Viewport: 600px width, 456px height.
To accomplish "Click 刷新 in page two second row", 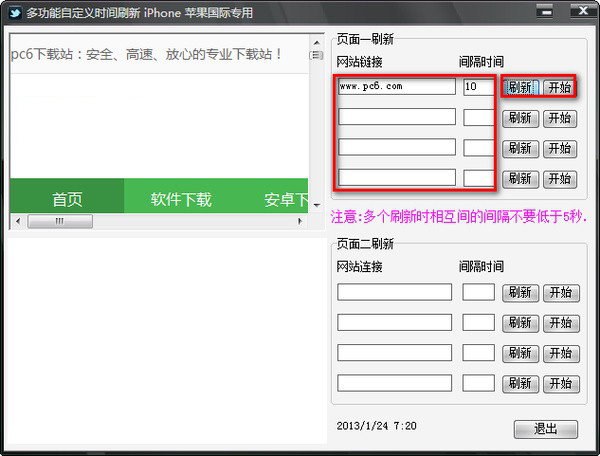I will (520, 324).
